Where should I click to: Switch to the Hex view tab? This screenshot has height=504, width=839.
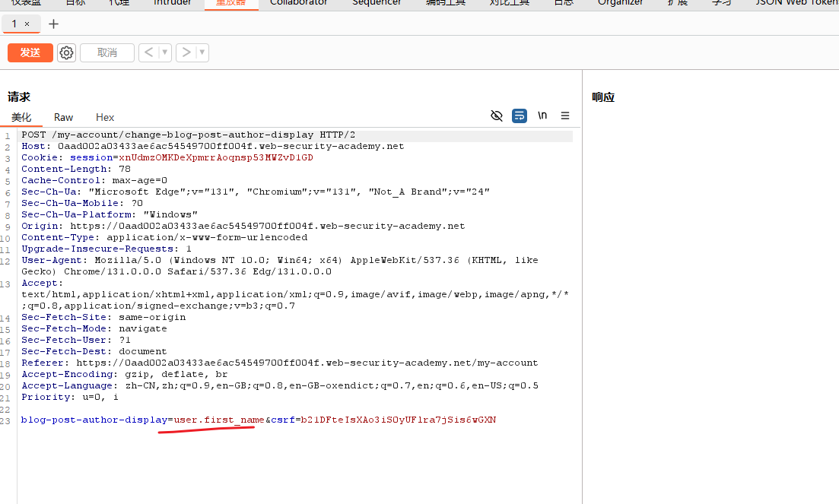pyautogui.click(x=105, y=117)
